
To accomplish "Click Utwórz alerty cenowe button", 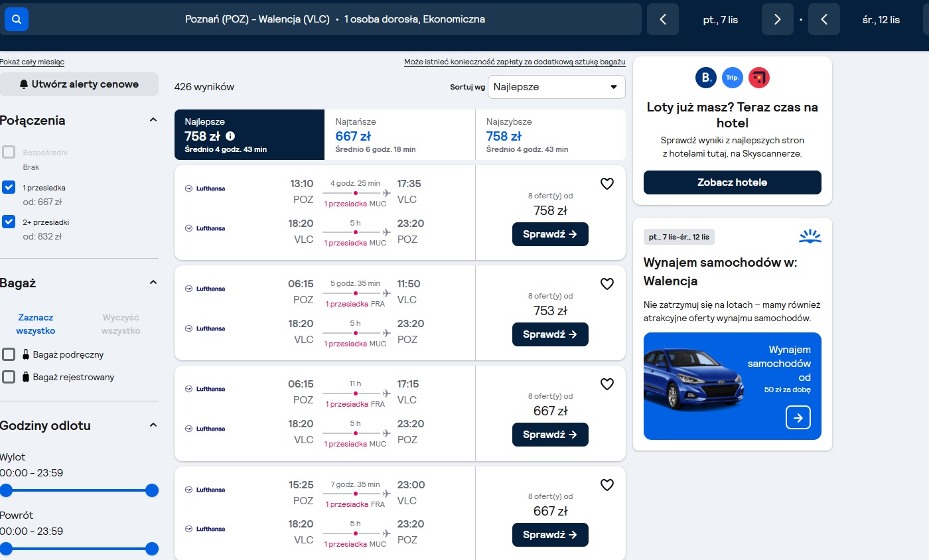I will click(79, 84).
